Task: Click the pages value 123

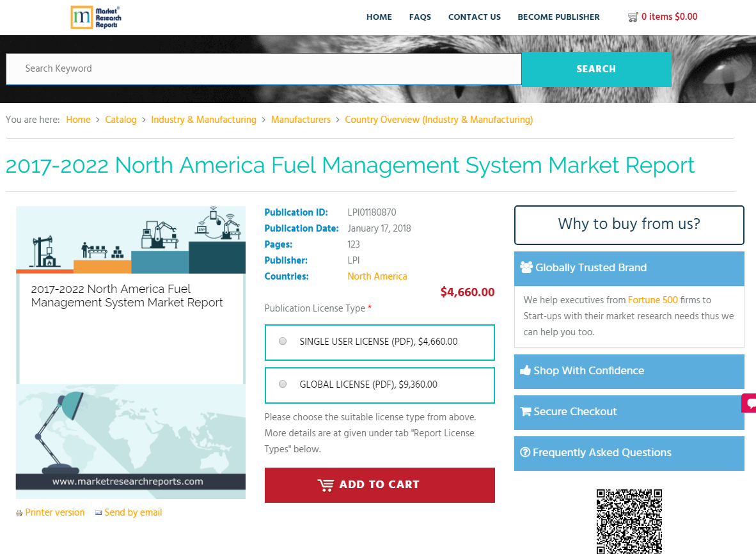Action: coord(354,244)
